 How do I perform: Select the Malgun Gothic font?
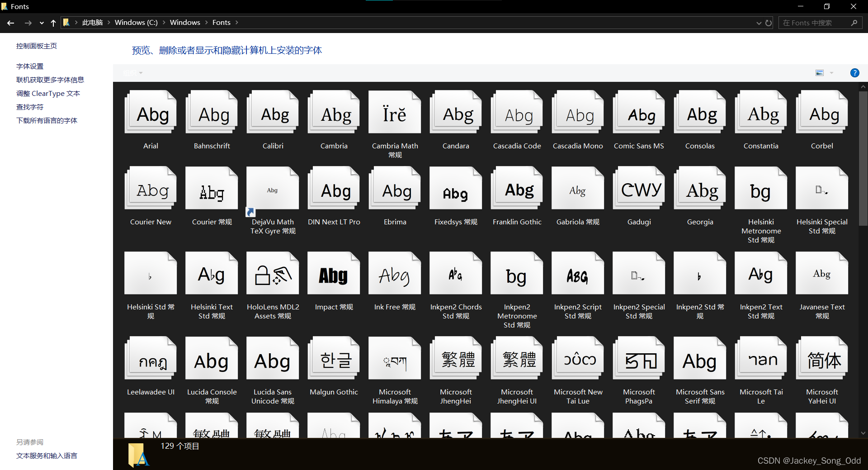point(334,358)
